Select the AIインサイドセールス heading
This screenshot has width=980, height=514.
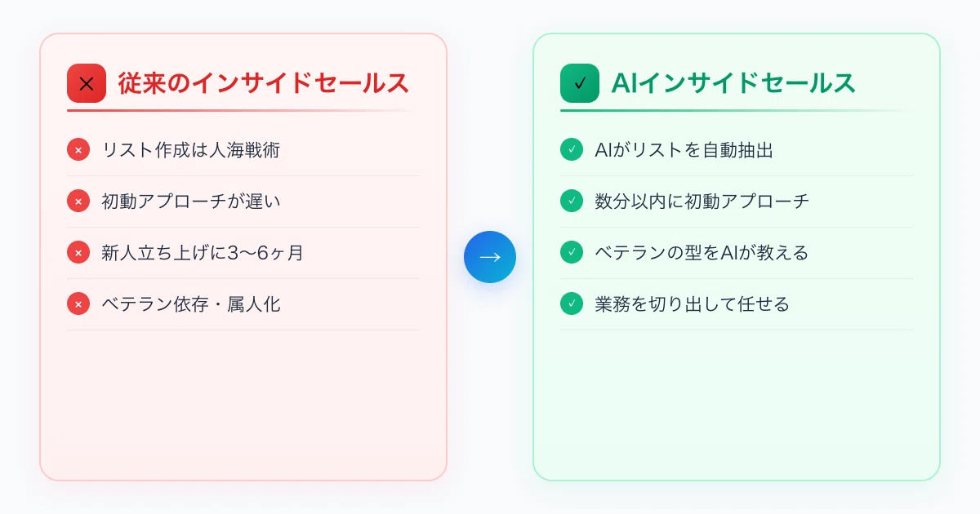pos(733,83)
